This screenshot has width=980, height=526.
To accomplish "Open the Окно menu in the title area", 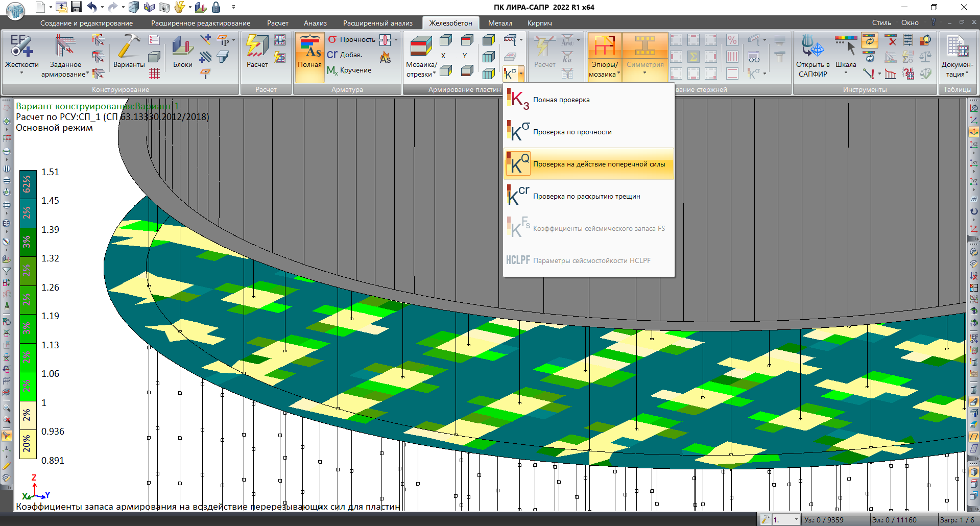I will point(910,23).
